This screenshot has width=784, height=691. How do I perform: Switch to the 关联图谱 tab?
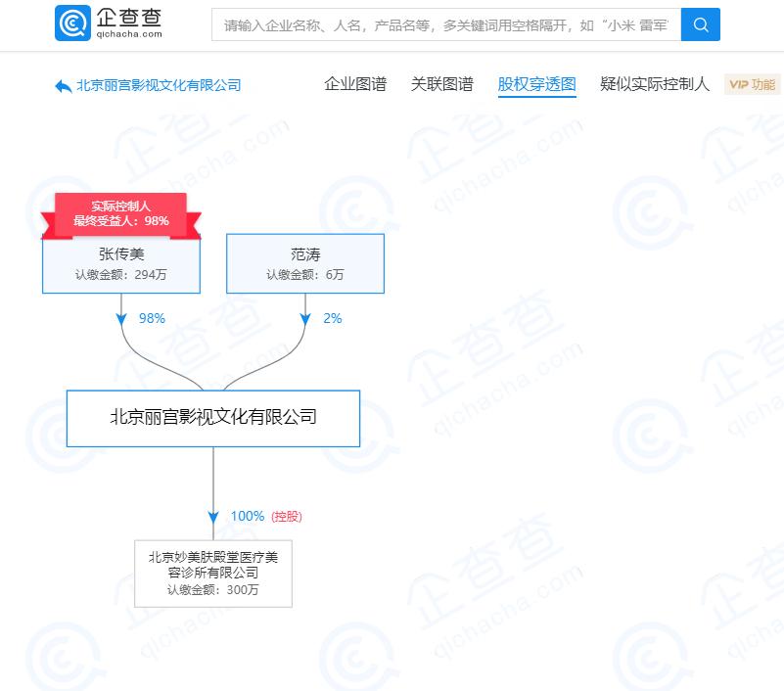(441, 84)
